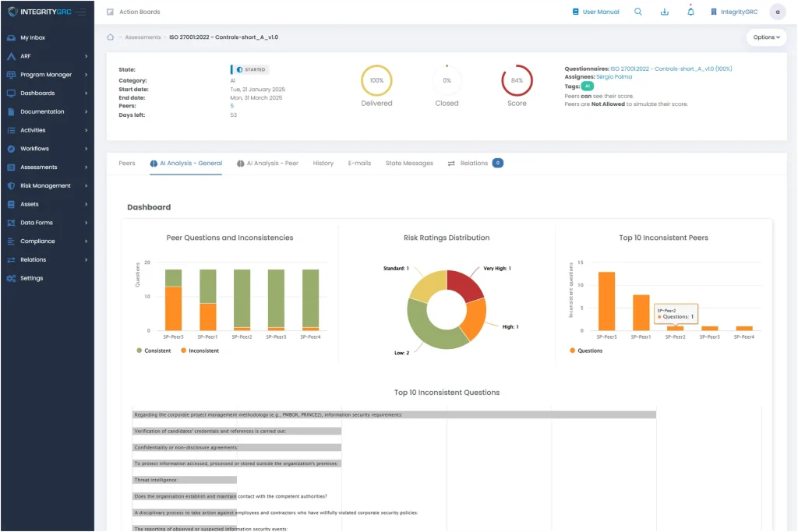Expand the Program Manager submenu
The height and width of the screenshot is (532, 798).
pos(45,75)
